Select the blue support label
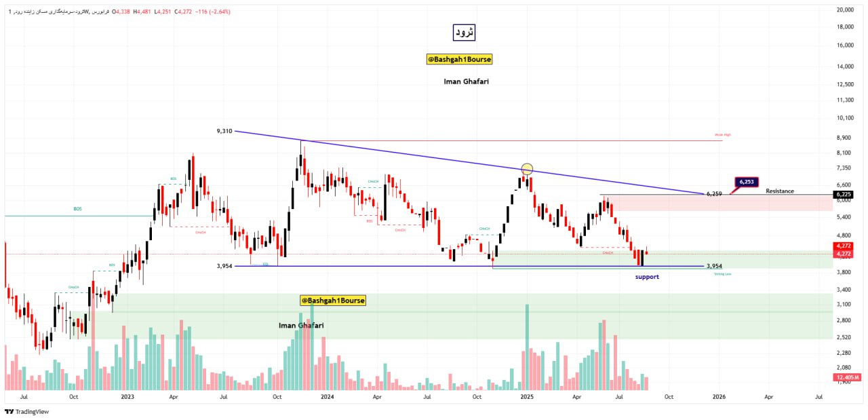868x420 pixels. point(647,277)
